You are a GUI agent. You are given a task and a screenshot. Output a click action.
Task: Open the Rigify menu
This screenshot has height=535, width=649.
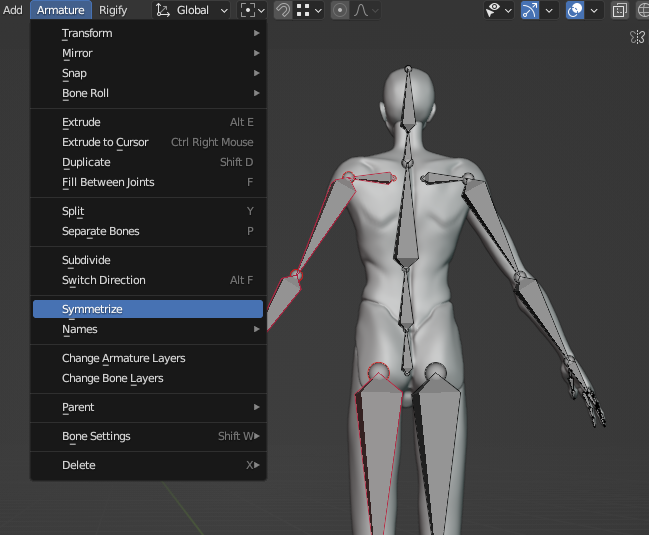pyautogui.click(x=113, y=10)
